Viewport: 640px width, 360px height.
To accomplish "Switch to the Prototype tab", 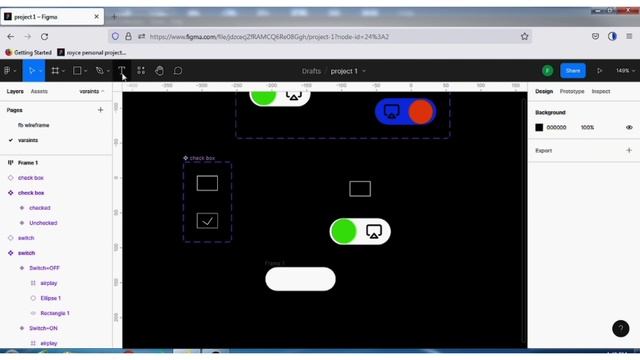I will (572, 91).
